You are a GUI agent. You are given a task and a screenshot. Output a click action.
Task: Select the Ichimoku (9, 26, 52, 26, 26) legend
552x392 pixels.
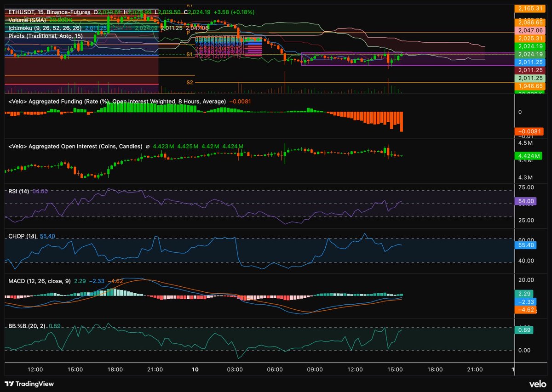point(46,28)
